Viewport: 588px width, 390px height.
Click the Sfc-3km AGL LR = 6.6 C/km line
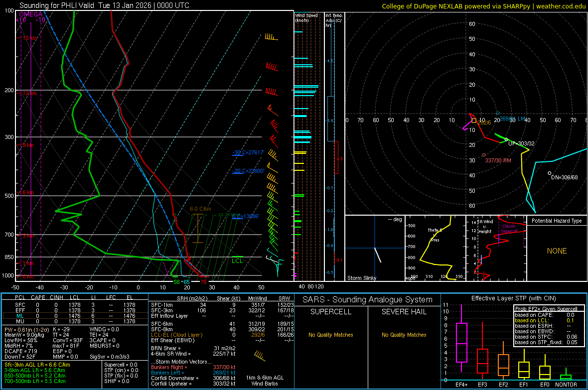coord(37,365)
